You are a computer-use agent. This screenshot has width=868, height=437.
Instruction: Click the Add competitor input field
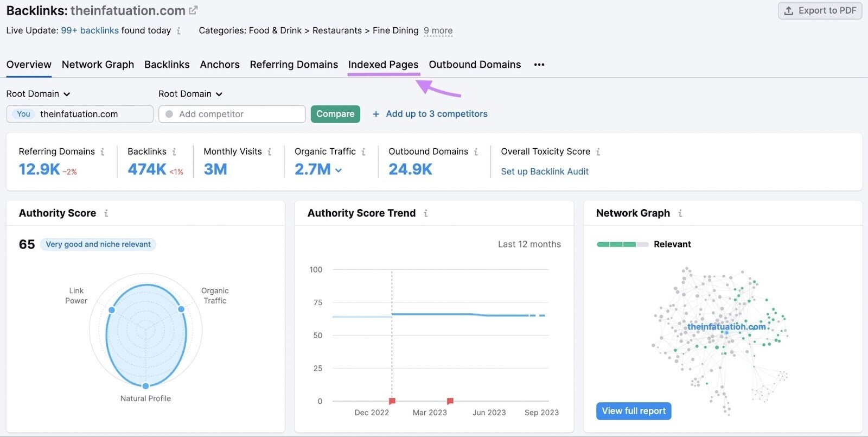(232, 114)
